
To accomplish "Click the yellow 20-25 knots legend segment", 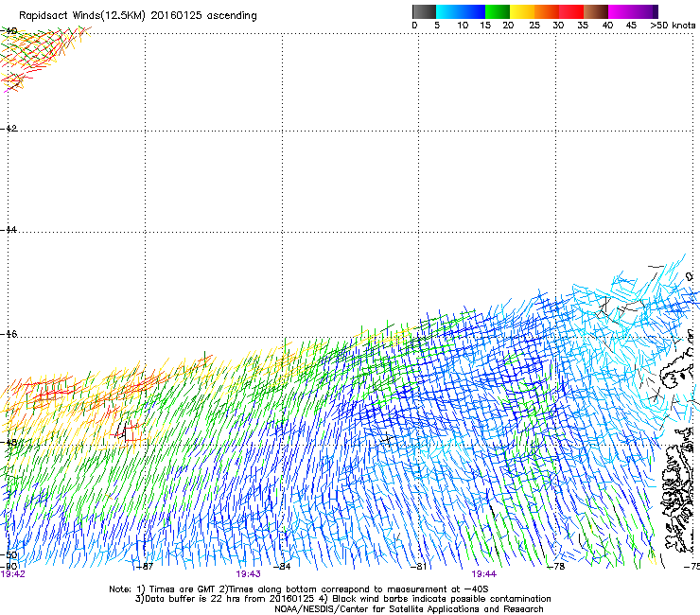I will point(522,11).
